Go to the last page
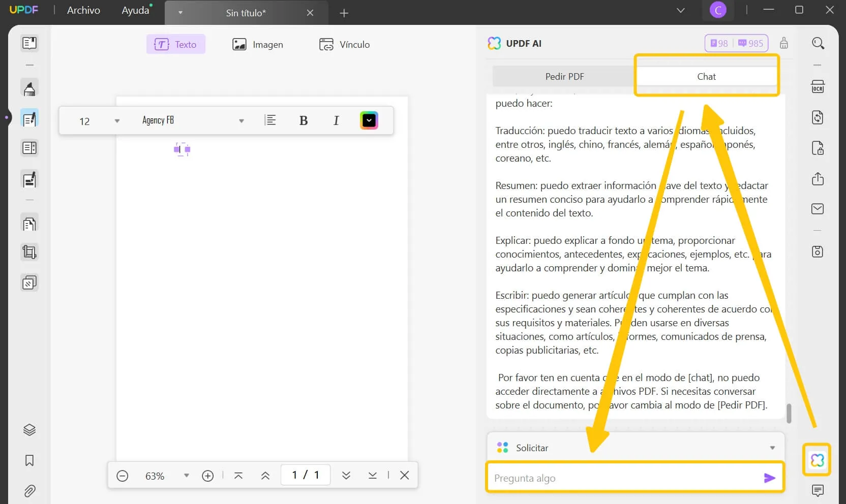Image resolution: width=846 pixels, height=504 pixels. (373, 476)
